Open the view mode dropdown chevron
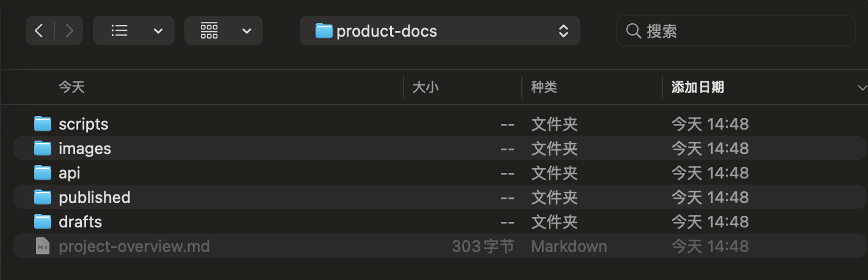 [x=158, y=31]
